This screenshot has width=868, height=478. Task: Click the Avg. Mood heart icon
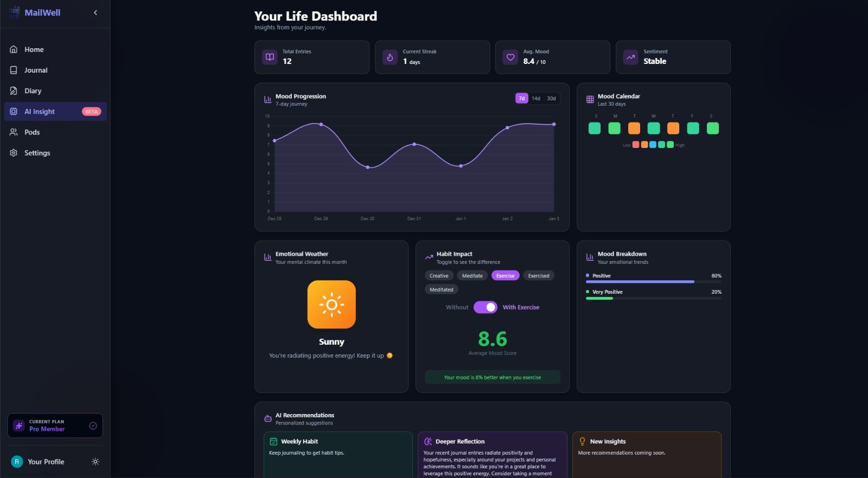click(x=510, y=57)
